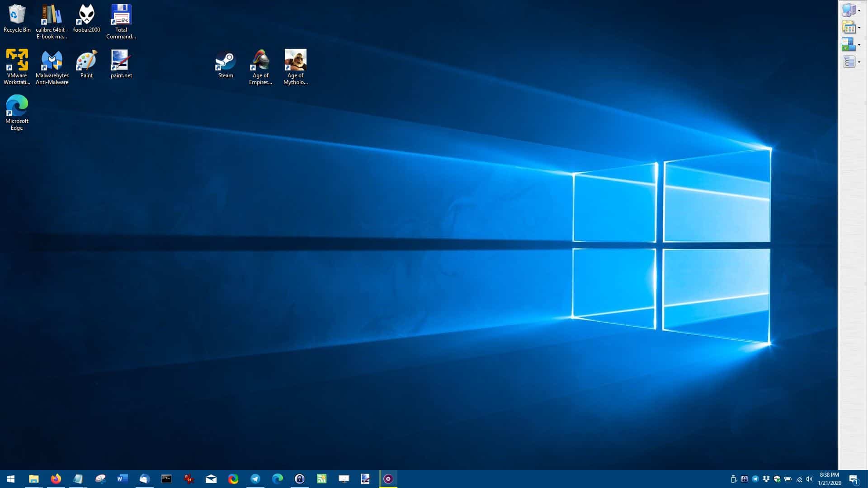Viewport: 868px width, 488px height.
Task: Open VMware Workstation
Action: [17, 59]
